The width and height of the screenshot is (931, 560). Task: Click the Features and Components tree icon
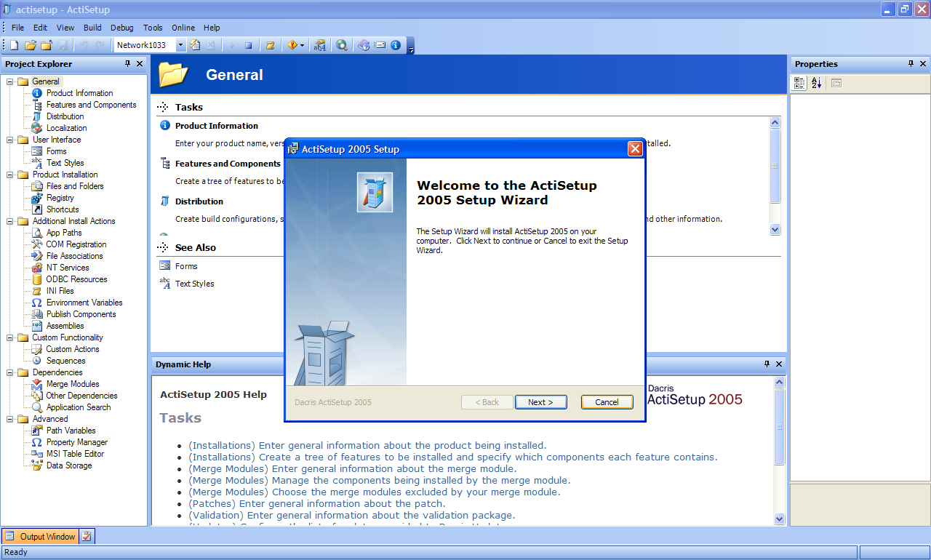click(x=37, y=105)
